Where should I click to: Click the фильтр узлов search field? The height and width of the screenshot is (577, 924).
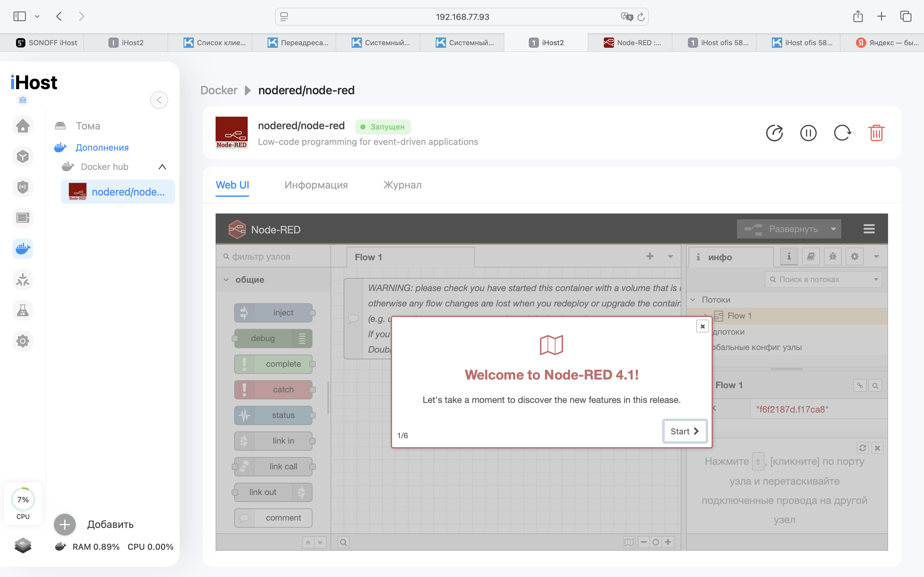click(275, 257)
